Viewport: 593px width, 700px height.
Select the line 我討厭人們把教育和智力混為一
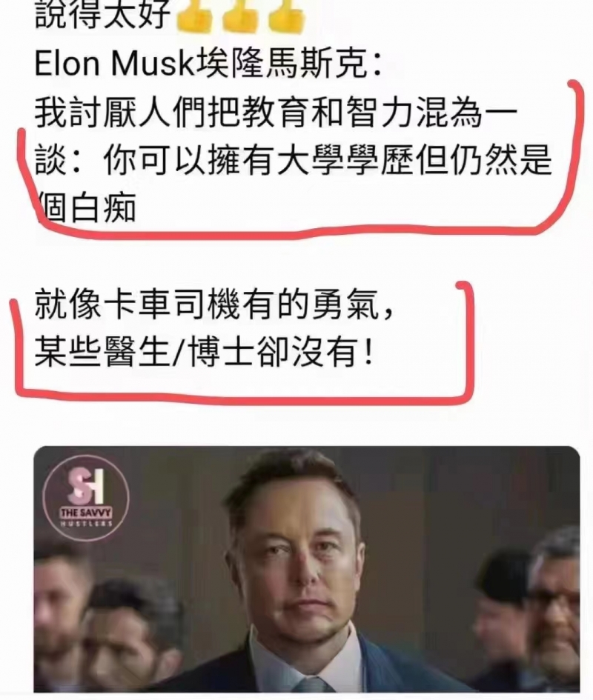(276, 112)
